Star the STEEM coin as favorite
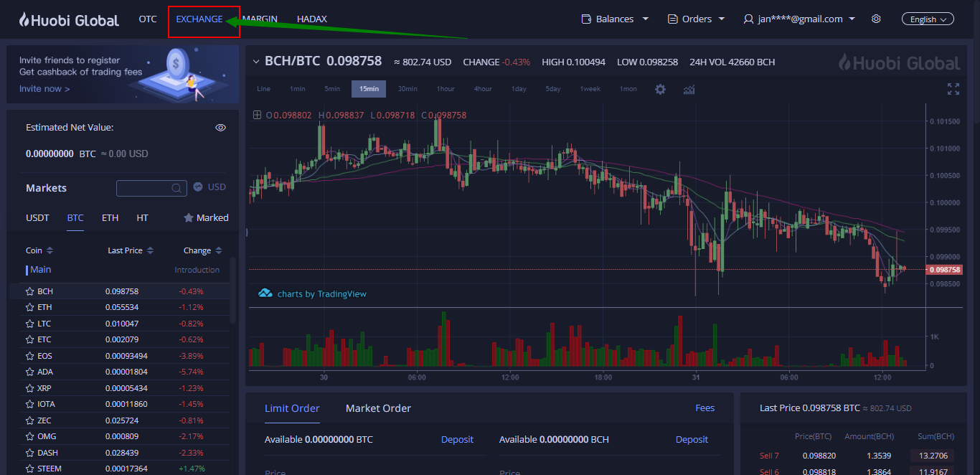The width and height of the screenshot is (980, 475). point(30,469)
